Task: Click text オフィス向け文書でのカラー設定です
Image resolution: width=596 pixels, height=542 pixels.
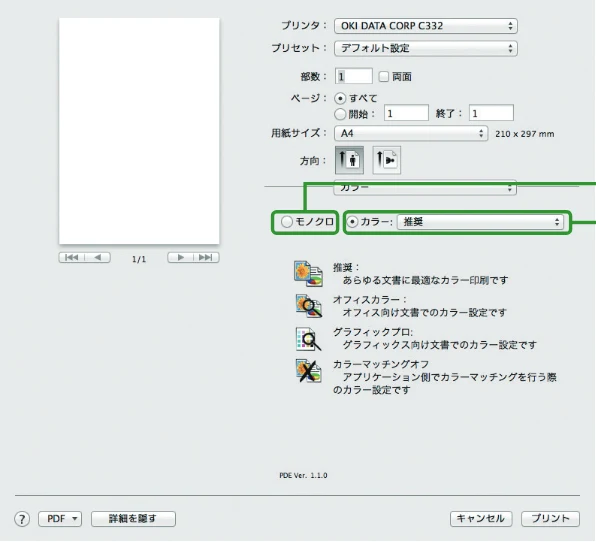Action: pyautogui.click(x=425, y=312)
